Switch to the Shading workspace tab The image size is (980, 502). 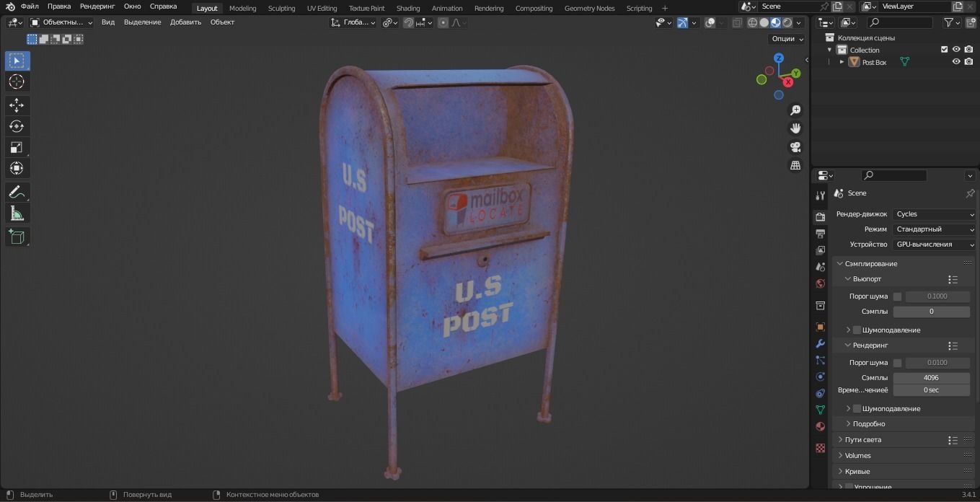click(407, 8)
